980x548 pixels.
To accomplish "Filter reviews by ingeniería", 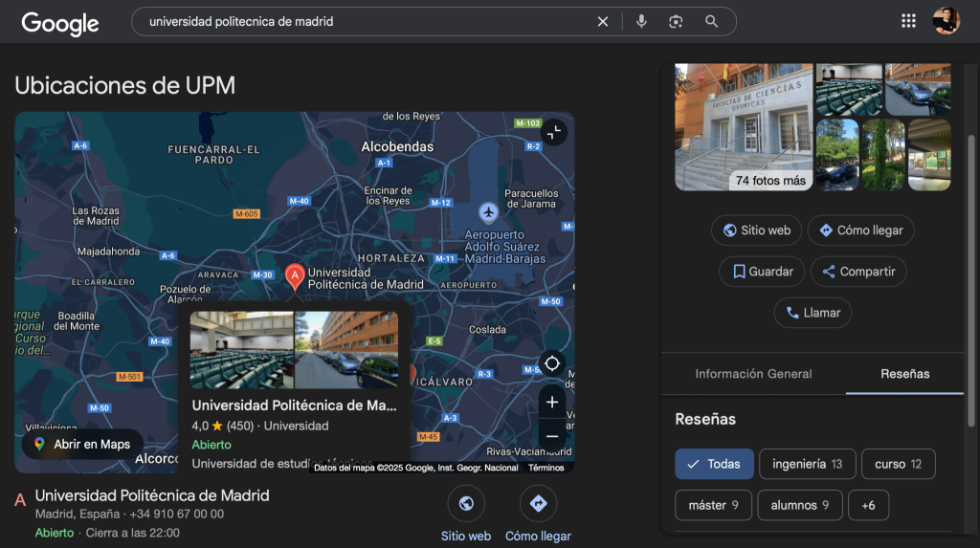I will [807, 464].
